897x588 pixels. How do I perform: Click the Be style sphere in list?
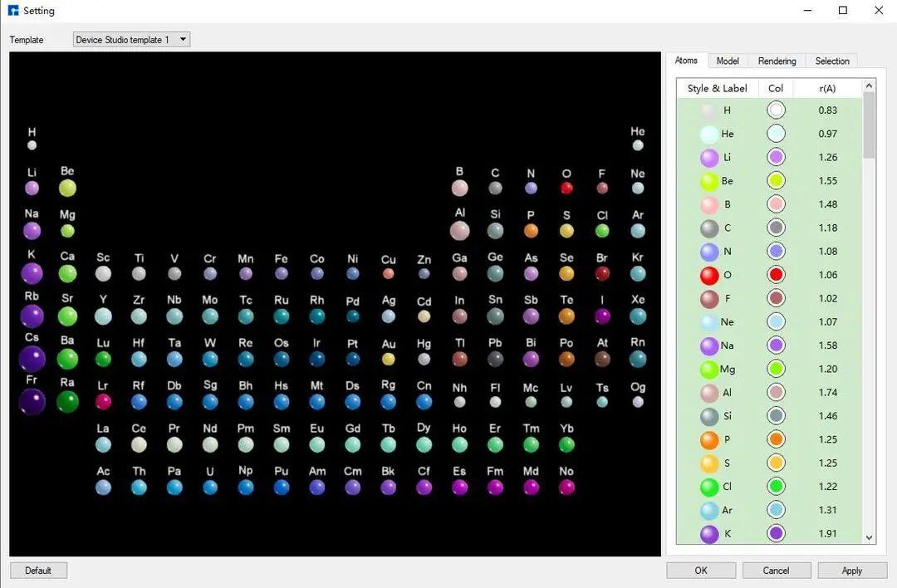click(x=709, y=181)
